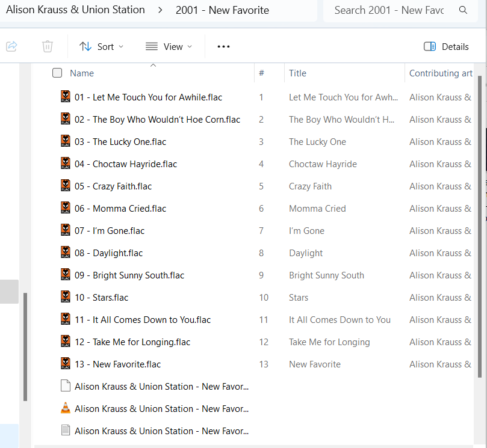Click track number 10 cell
The height and width of the screenshot is (448, 487).
264,298
